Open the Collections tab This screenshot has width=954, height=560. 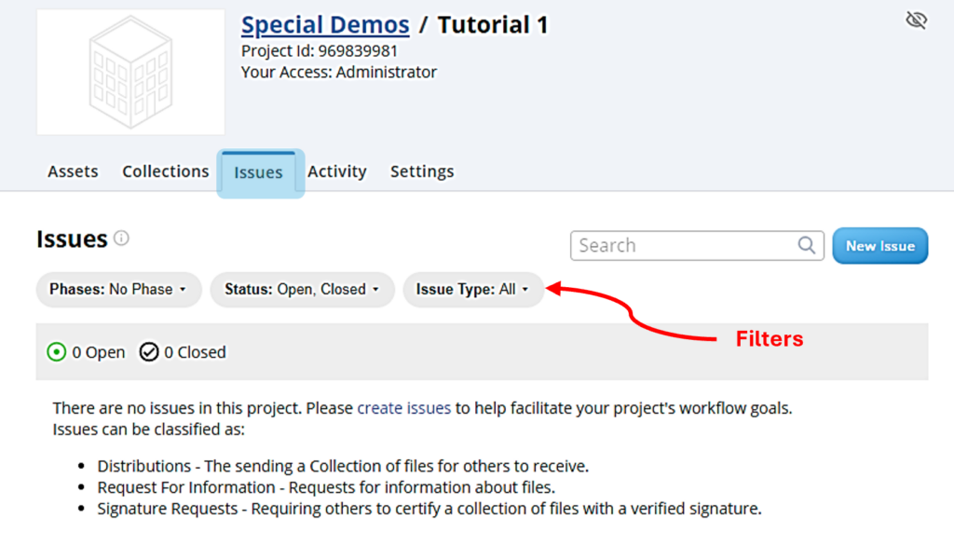click(166, 171)
